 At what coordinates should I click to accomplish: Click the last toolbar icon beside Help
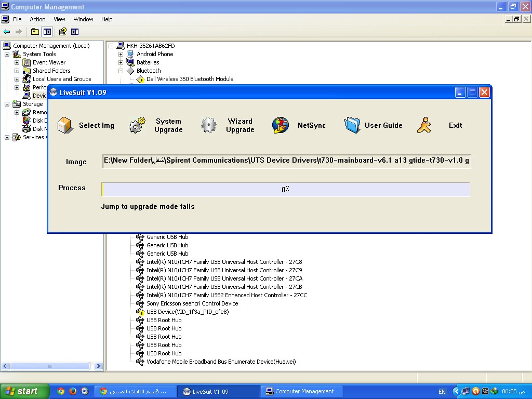coord(75,32)
